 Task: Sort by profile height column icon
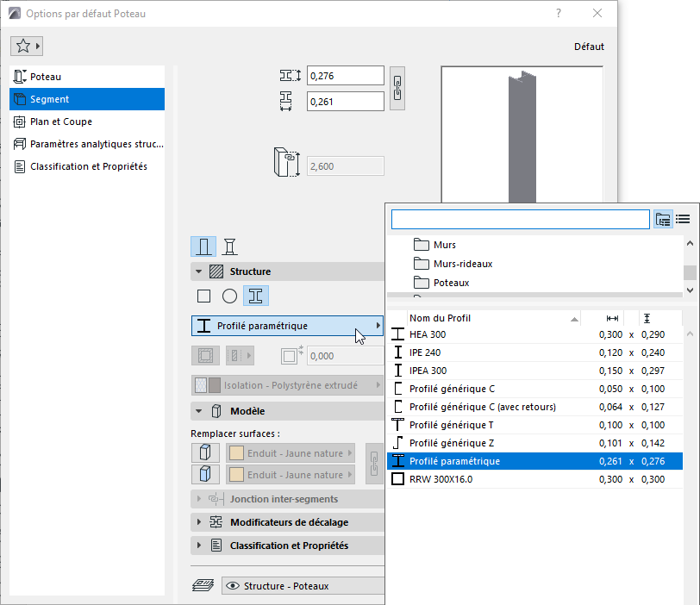[x=647, y=318]
